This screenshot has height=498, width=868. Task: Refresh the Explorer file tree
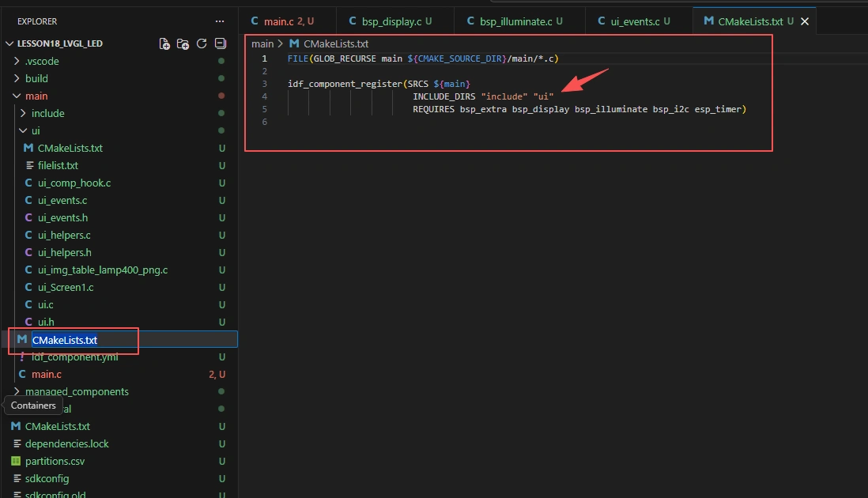pyautogui.click(x=202, y=43)
